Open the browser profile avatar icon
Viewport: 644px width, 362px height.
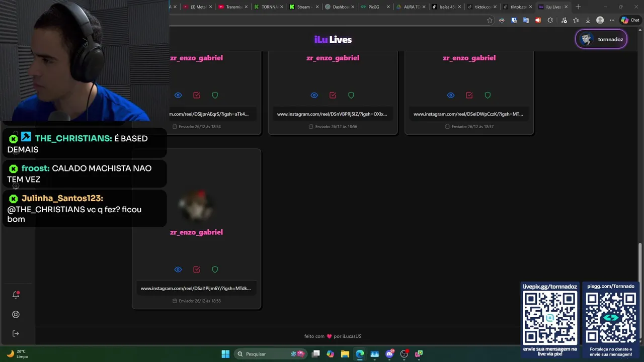tap(600, 20)
